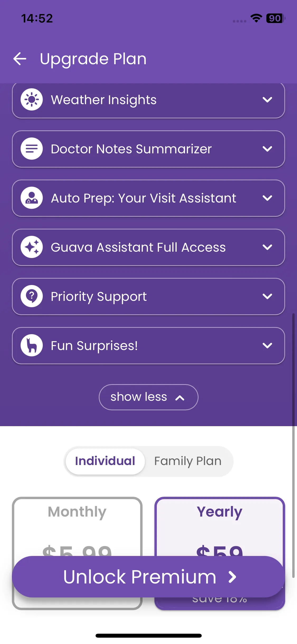Select the Individual plan option

point(105,461)
